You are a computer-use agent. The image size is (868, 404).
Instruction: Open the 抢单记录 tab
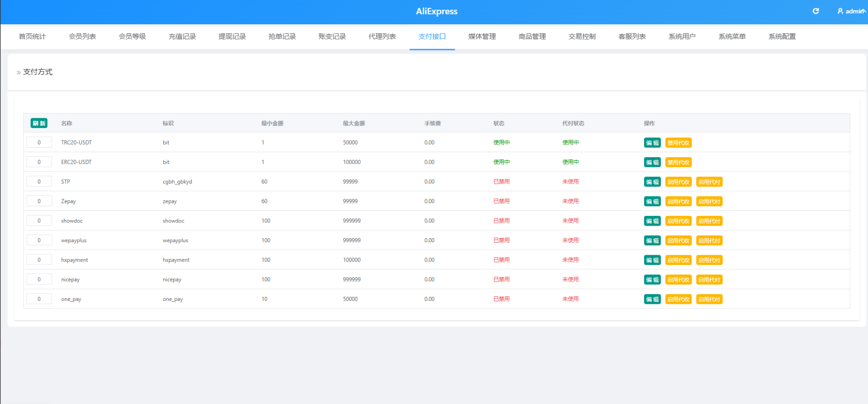pos(282,36)
